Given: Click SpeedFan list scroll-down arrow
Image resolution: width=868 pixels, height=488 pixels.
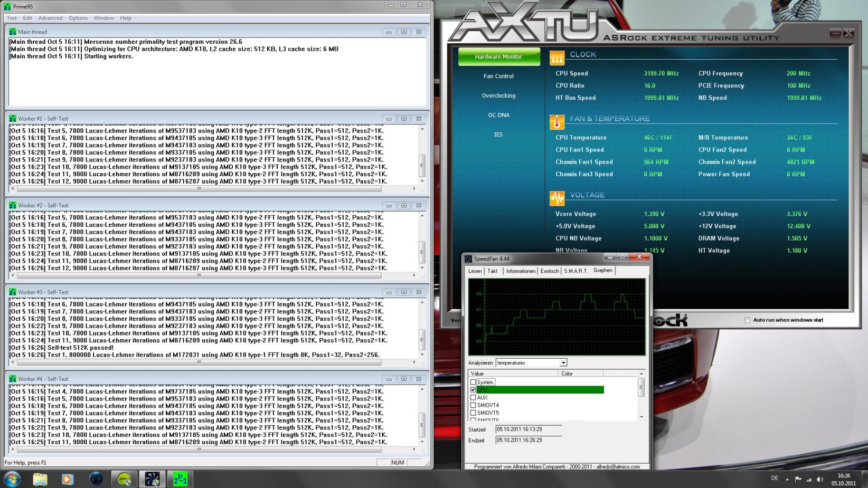Looking at the screenshot, I should click(x=641, y=417).
